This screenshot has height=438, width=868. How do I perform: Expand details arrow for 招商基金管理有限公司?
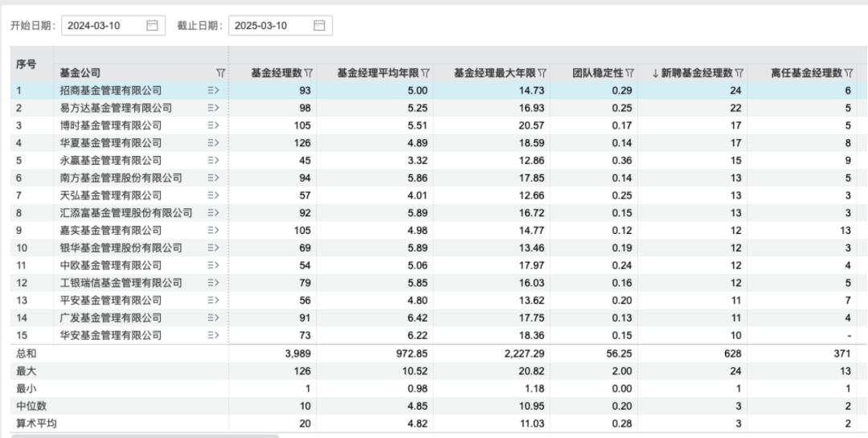[x=213, y=91]
